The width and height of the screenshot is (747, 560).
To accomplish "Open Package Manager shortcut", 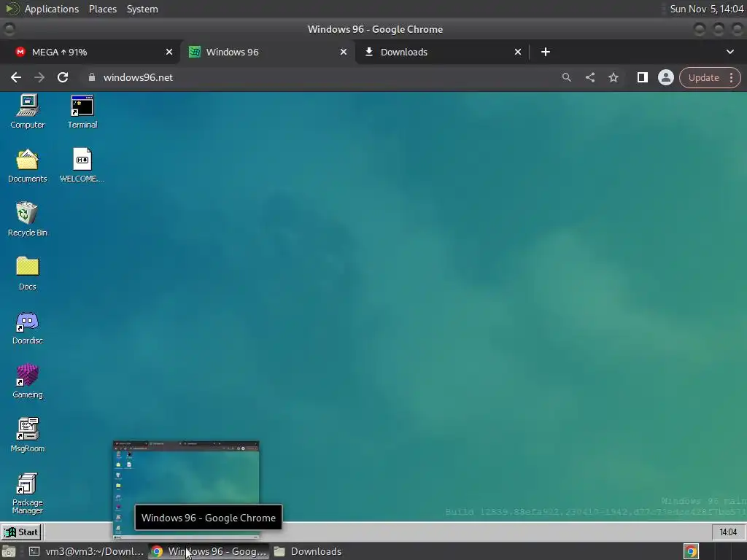I will 27,494.
